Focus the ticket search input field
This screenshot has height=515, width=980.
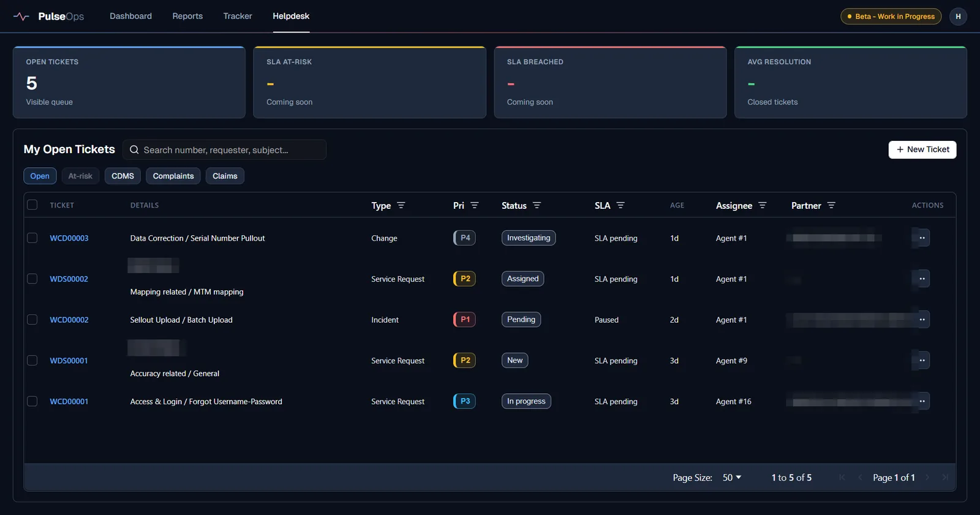click(x=225, y=149)
